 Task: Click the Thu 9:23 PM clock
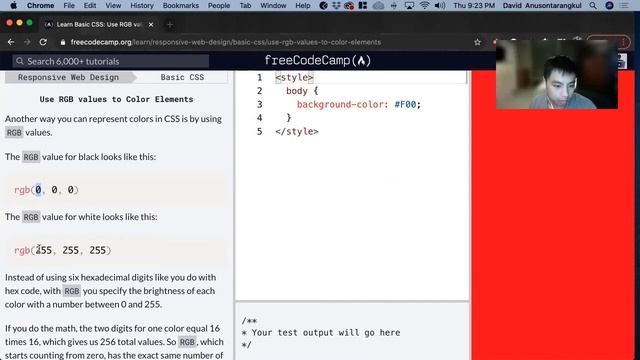474,5
